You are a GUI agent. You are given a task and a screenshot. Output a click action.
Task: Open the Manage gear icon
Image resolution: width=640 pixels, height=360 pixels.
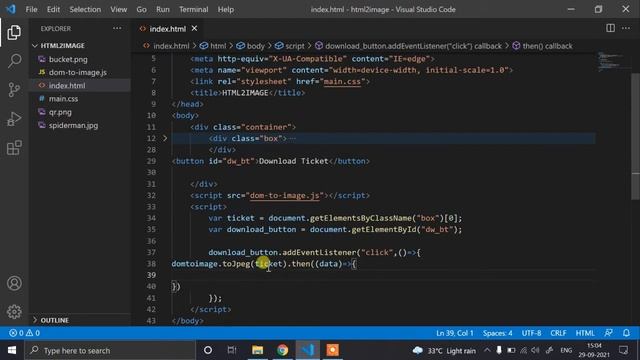(14, 312)
